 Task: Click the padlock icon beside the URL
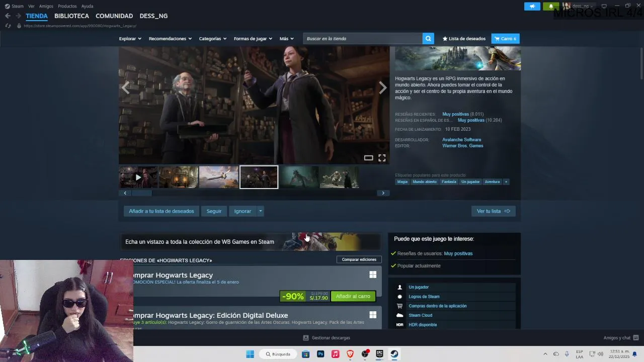coord(19,26)
